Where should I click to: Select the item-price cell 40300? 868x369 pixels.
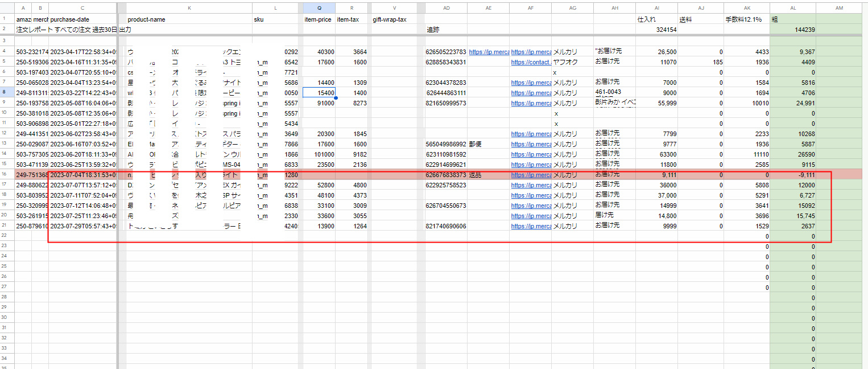click(x=319, y=52)
